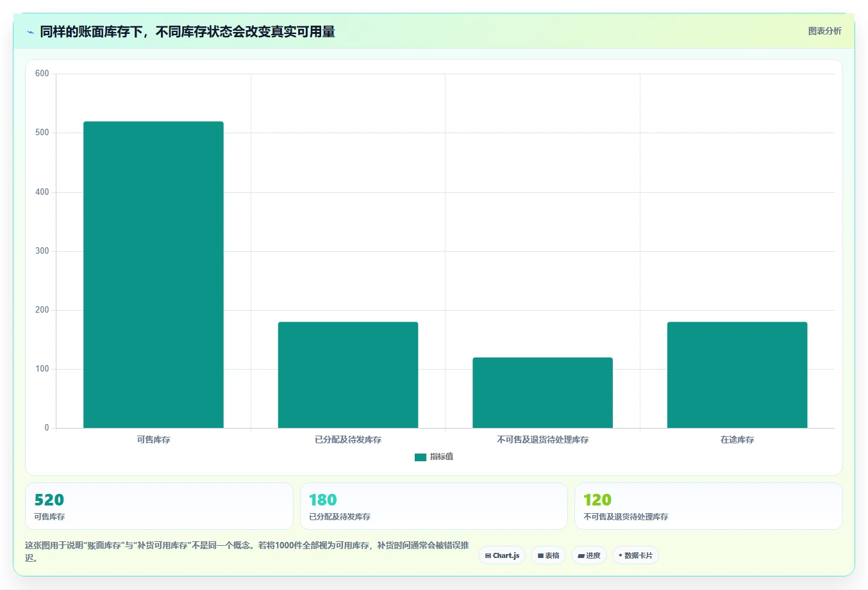Click the 数据卡片 tag button
Screen dimensions: 868x590
tap(635, 555)
